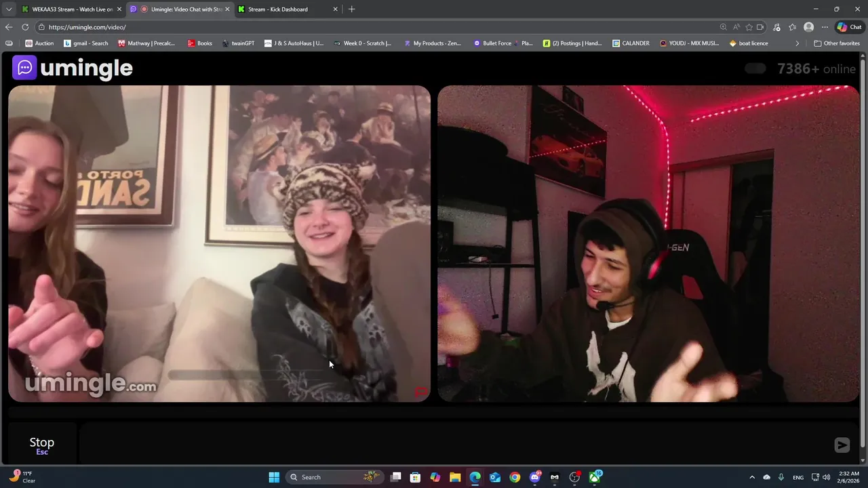
Task: Open Google Chrome from taskbar
Action: (515, 477)
